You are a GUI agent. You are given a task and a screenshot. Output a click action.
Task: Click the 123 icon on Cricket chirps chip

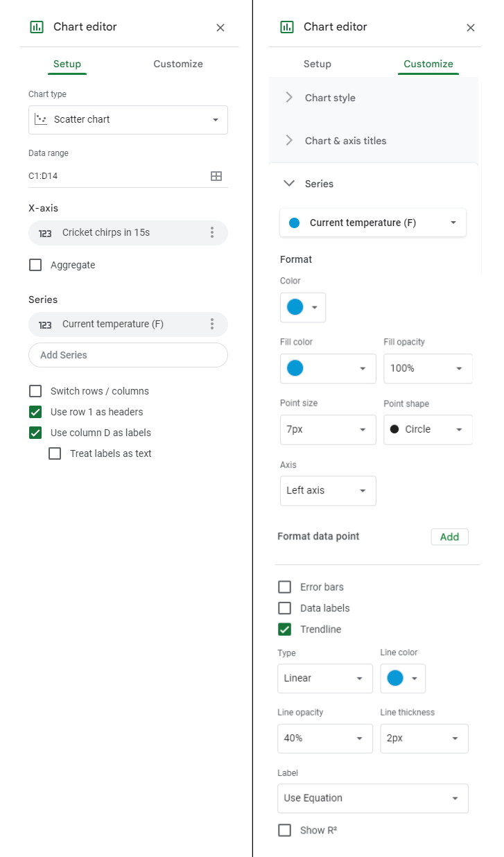point(45,233)
